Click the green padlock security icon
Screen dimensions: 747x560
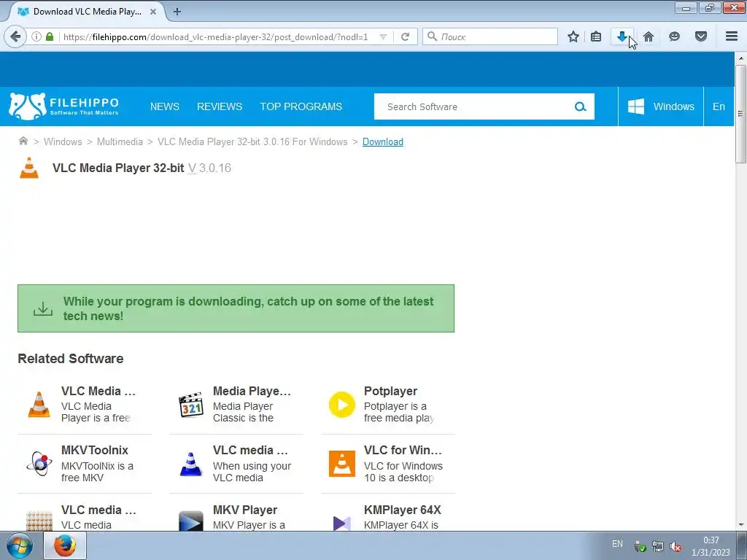click(x=50, y=36)
